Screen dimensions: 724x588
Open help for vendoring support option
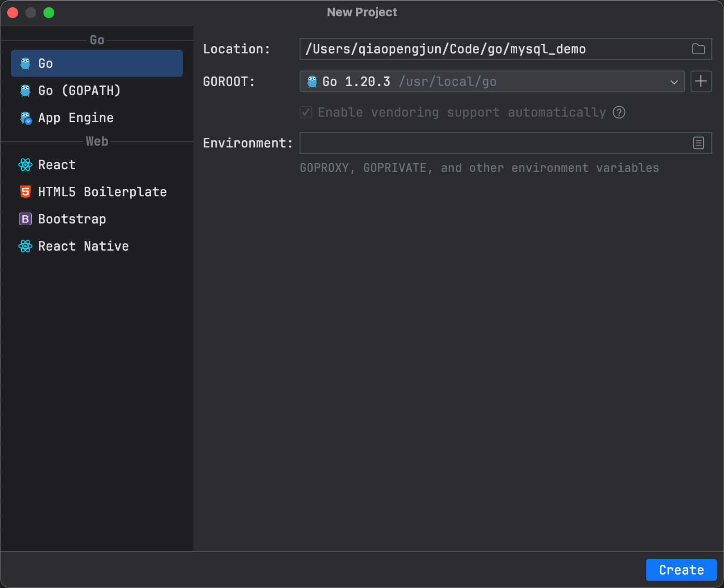(619, 112)
